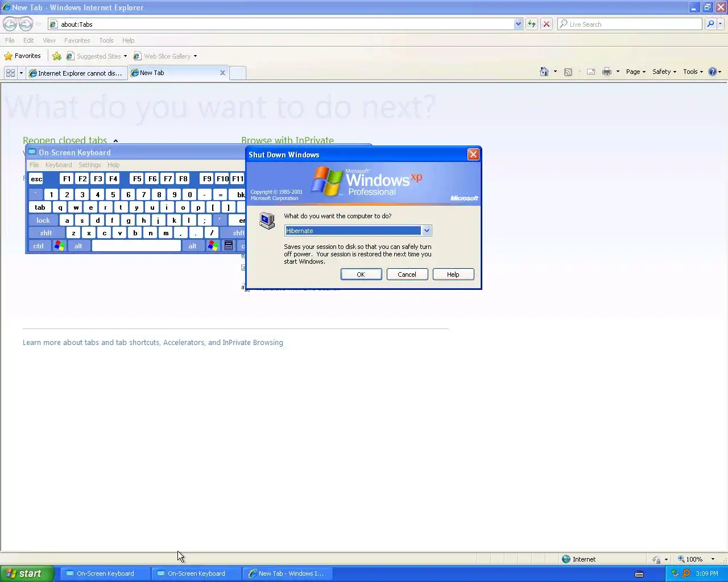
Task: Open the Home button dropdown arrow
Action: [555, 72]
